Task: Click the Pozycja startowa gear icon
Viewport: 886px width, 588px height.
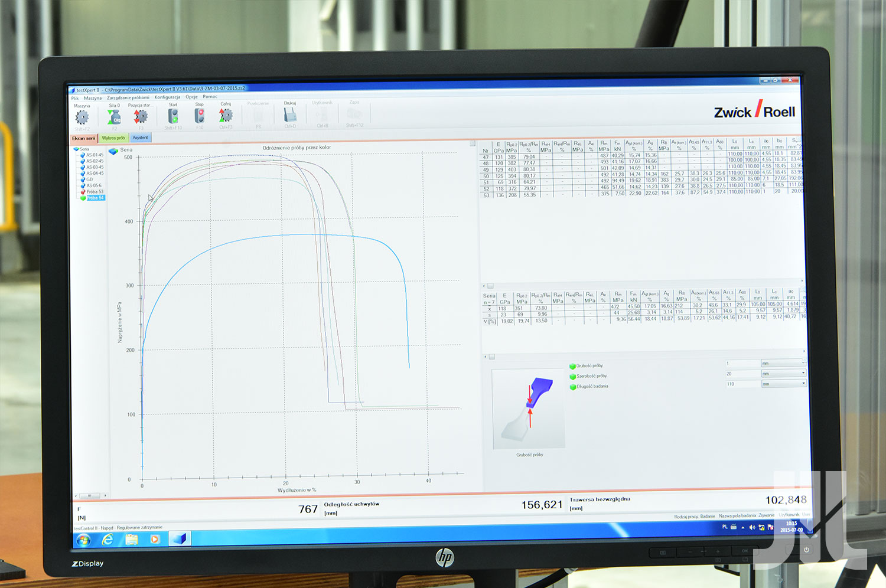Action: [x=141, y=116]
